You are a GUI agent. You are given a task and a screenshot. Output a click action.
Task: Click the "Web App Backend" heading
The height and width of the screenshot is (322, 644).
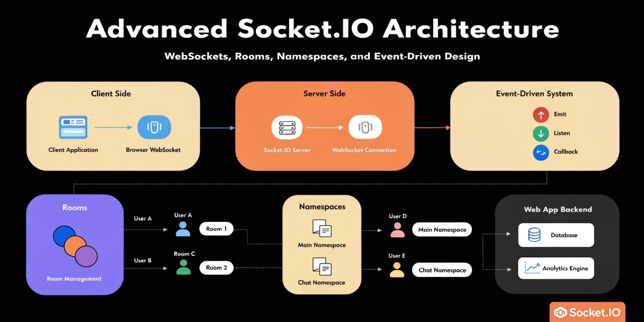click(x=558, y=210)
